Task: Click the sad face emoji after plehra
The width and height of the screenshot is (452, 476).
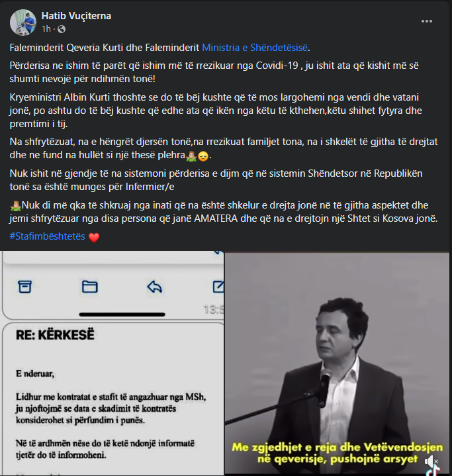Action: [x=203, y=156]
